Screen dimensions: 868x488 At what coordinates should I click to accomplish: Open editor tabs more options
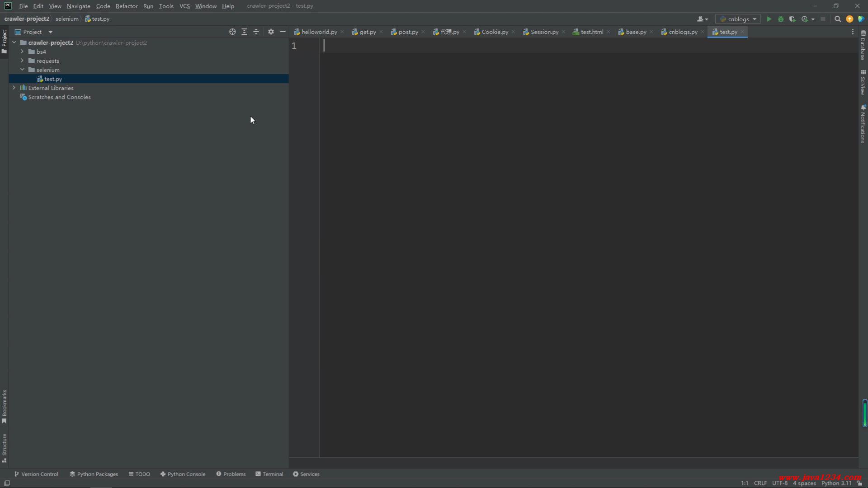pyautogui.click(x=853, y=32)
